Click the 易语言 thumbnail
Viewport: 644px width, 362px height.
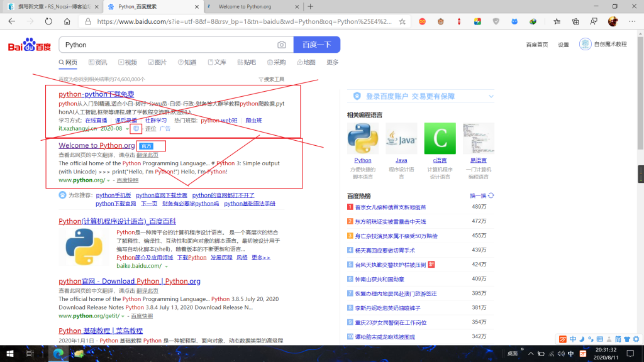(x=479, y=138)
